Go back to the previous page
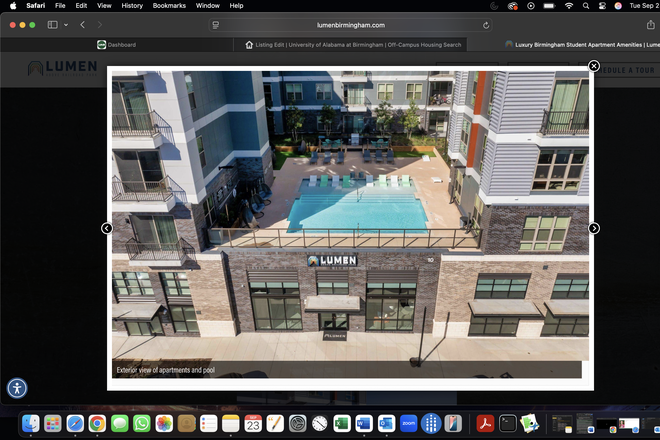The width and height of the screenshot is (660, 440). point(82,25)
